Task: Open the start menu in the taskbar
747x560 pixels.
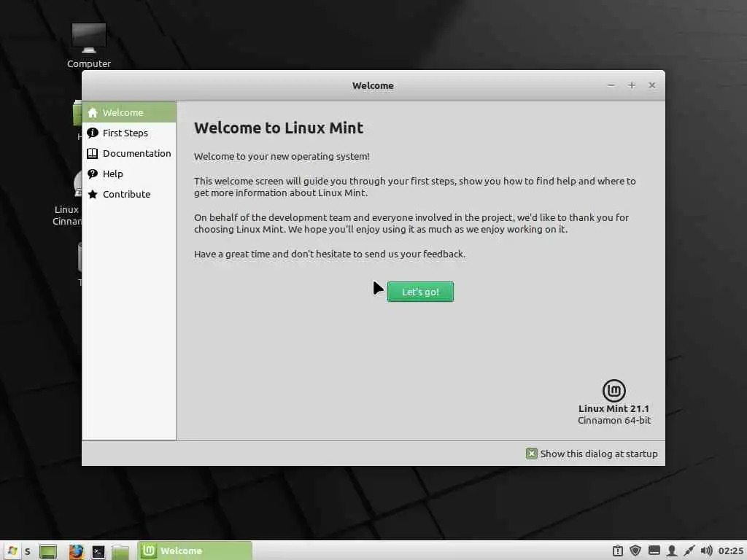Action: [x=12, y=551]
